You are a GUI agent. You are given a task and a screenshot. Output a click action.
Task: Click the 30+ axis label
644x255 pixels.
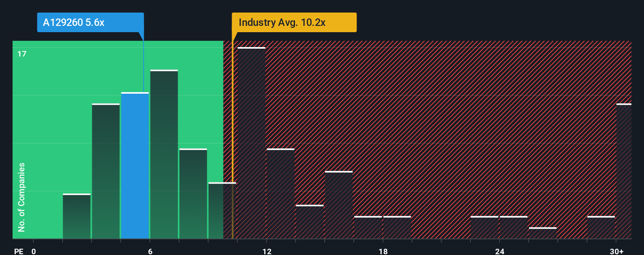[617, 251]
